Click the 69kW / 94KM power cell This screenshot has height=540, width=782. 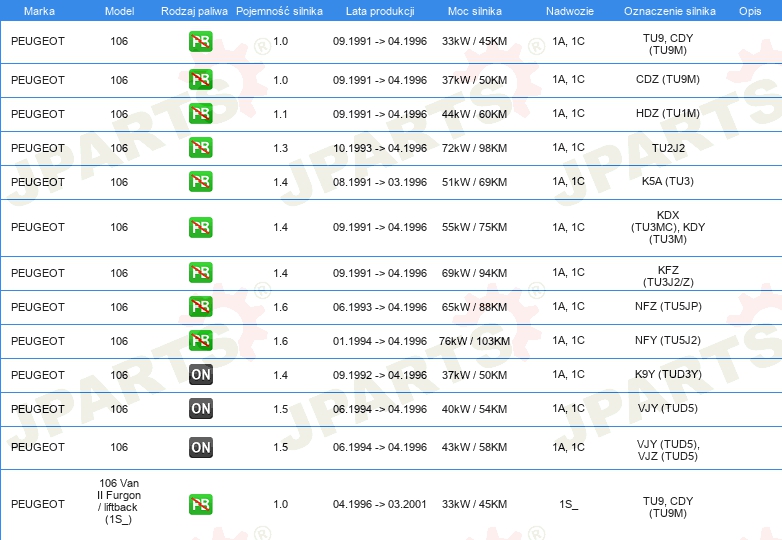click(474, 273)
